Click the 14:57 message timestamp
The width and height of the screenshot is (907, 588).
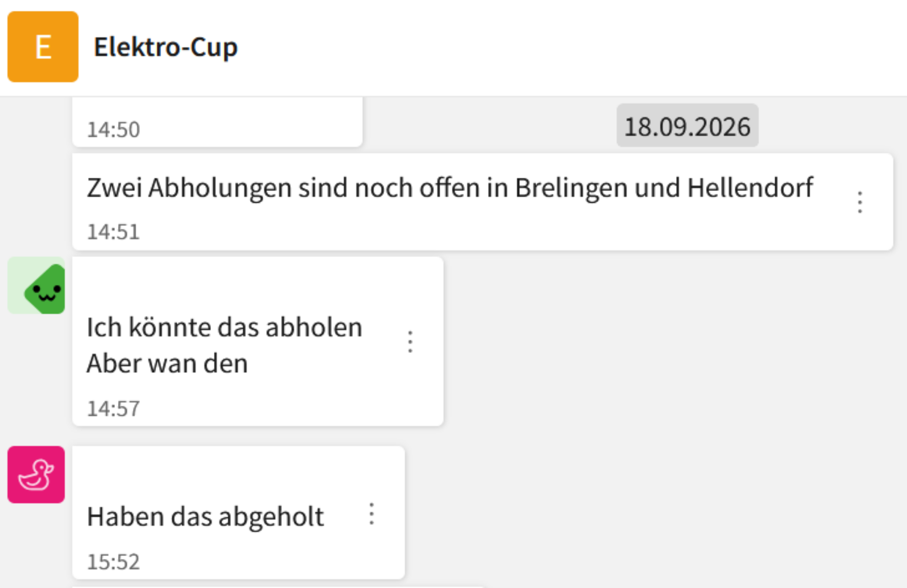[x=113, y=409]
